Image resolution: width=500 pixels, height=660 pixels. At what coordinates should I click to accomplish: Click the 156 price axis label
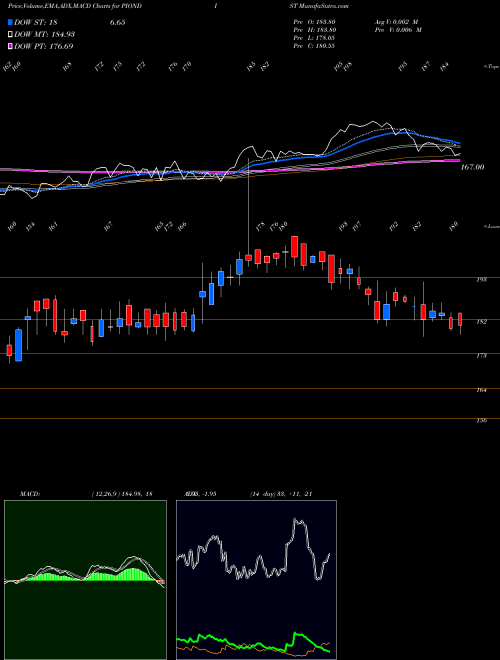pos(482,420)
